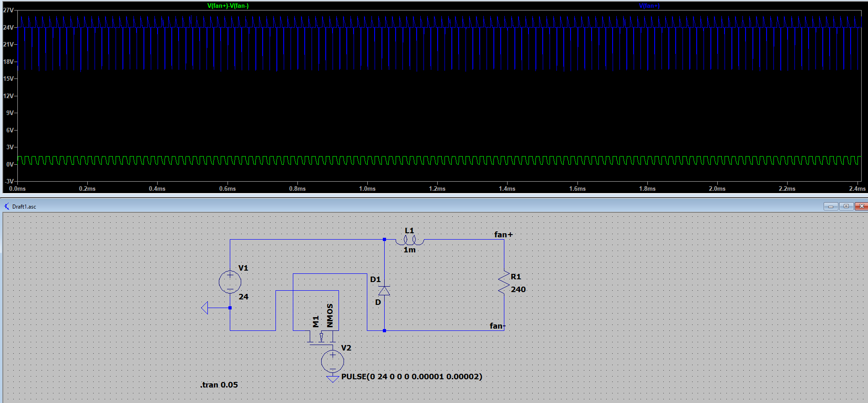Click the 24V vertical axis label
Screen dimensions: 868x403
8,27
